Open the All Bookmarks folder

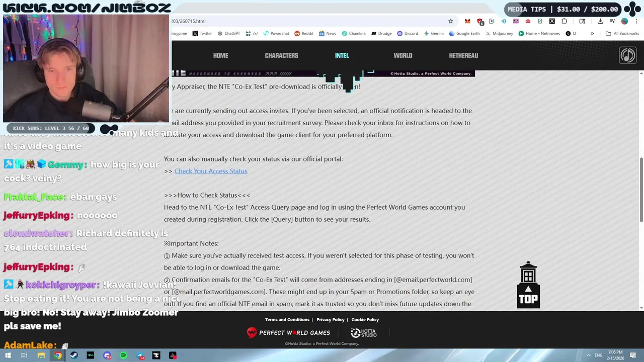622,34
